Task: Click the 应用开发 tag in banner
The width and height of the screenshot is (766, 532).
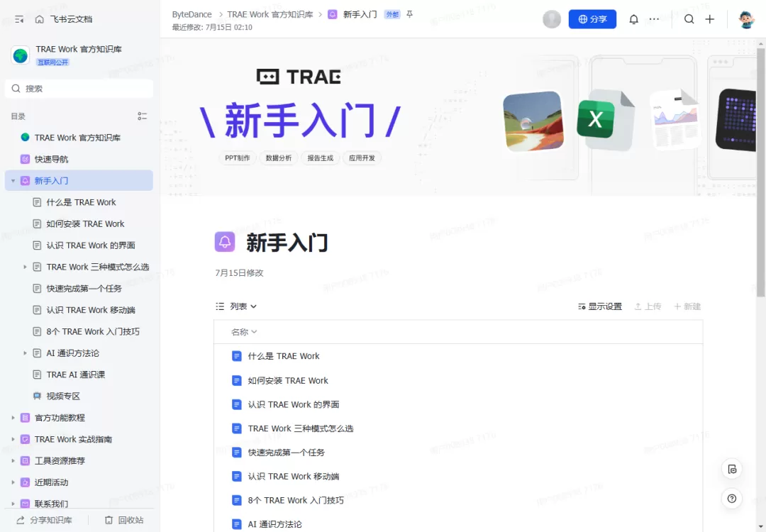Action: [362, 157]
